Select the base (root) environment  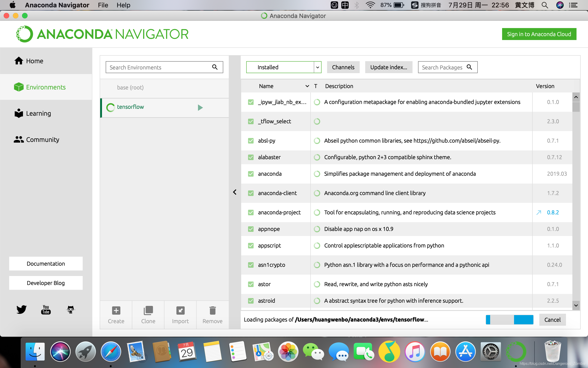pyautogui.click(x=164, y=88)
